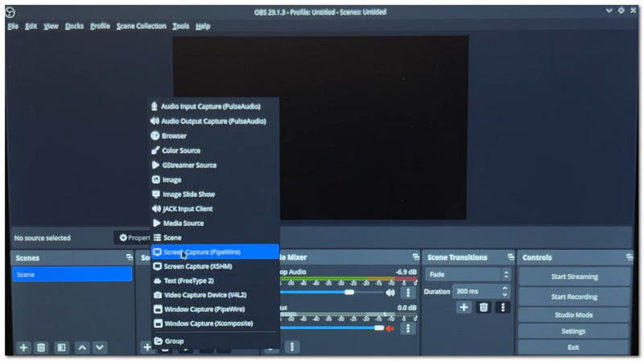Open the Tools menu
This screenshot has height=361, width=644.
click(x=180, y=27)
